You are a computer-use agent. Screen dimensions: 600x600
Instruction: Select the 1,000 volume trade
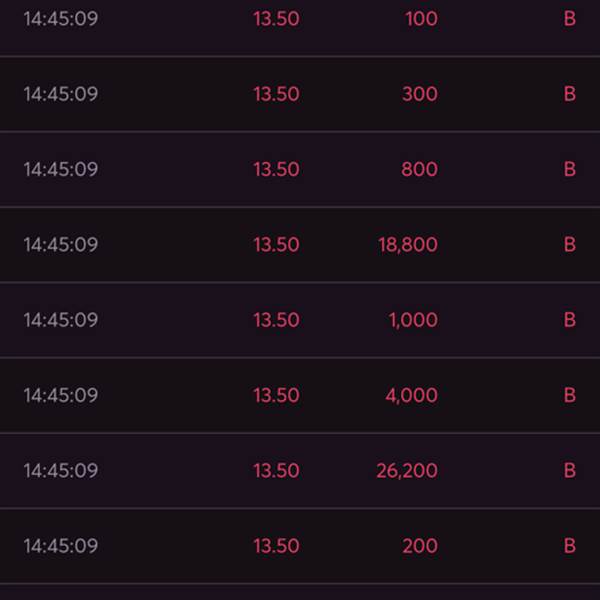pos(413,320)
